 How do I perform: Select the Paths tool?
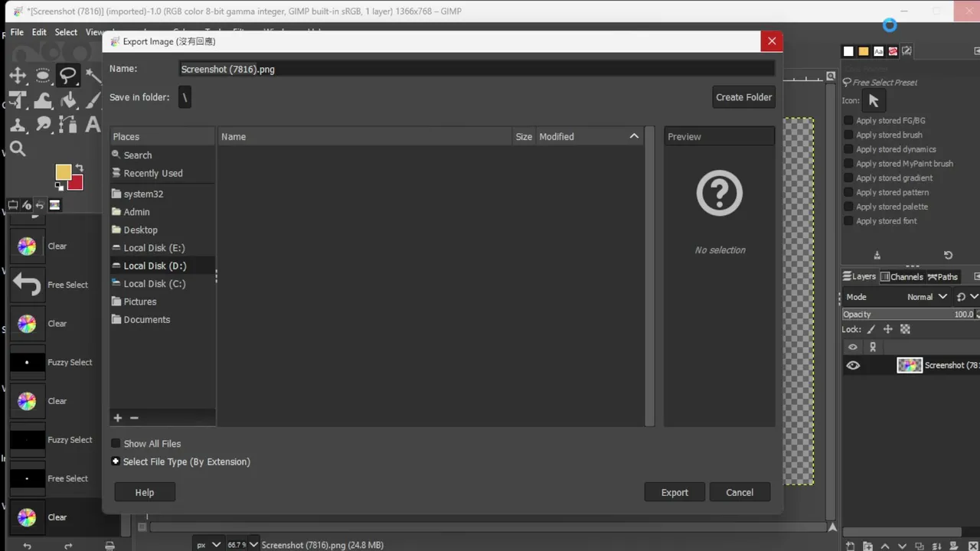click(68, 124)
